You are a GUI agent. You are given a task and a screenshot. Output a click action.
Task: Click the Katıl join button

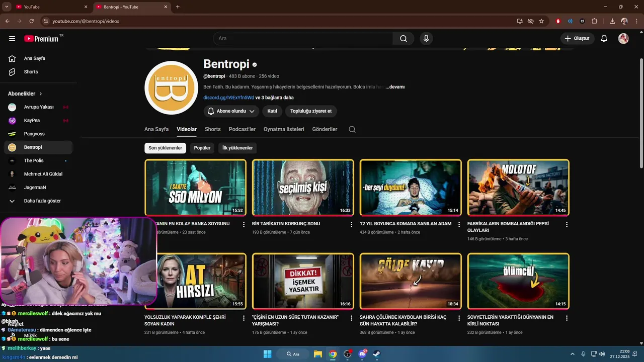272,111
